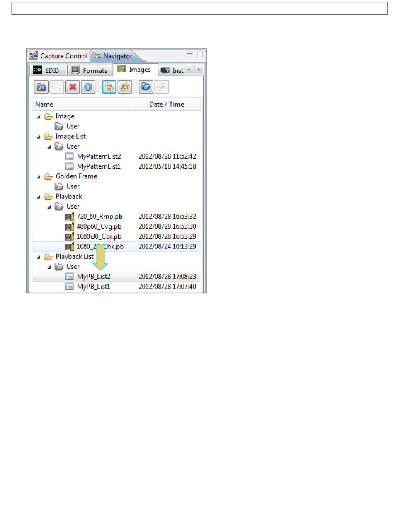Image resolution: width=399 pixels, height=532 pixels.
Task: Toggle the horizontal arrows transfer button
Action: [x=110, y=87]
